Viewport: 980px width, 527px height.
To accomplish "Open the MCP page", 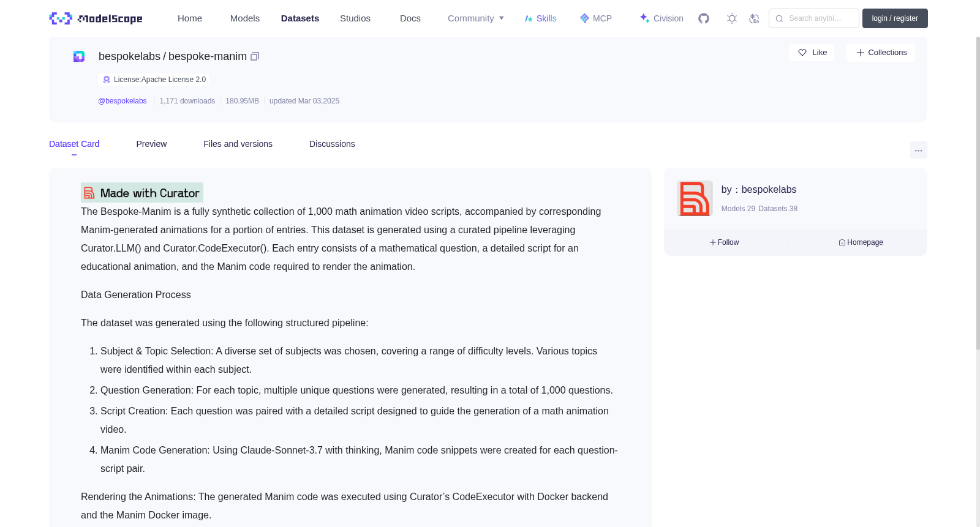I will [596, 18].
